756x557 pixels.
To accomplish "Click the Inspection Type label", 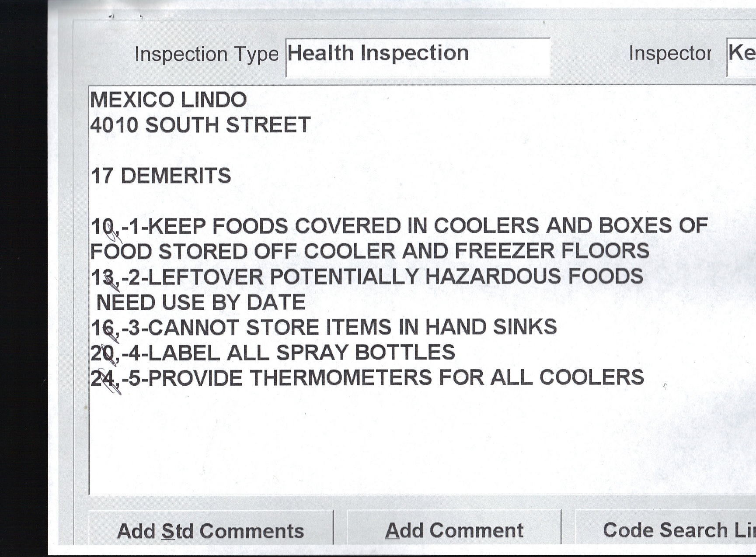I will click(x=206, y=54).
